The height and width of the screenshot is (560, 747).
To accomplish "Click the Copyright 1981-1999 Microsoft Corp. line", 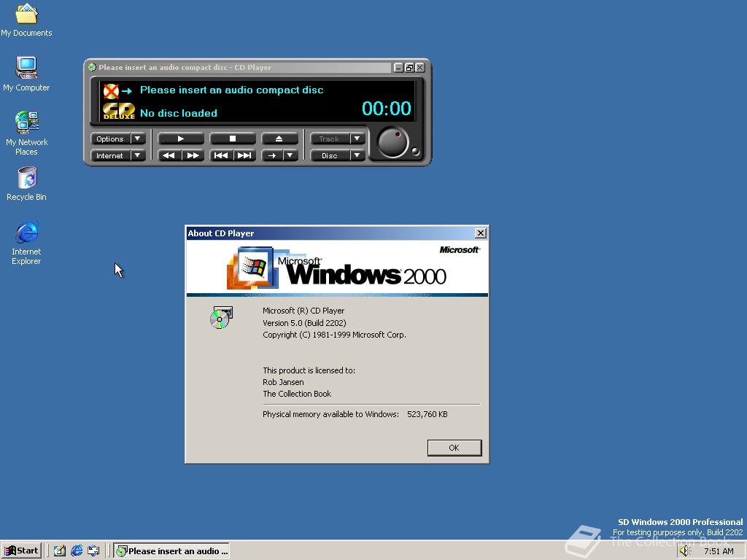I will pos(334,335).
